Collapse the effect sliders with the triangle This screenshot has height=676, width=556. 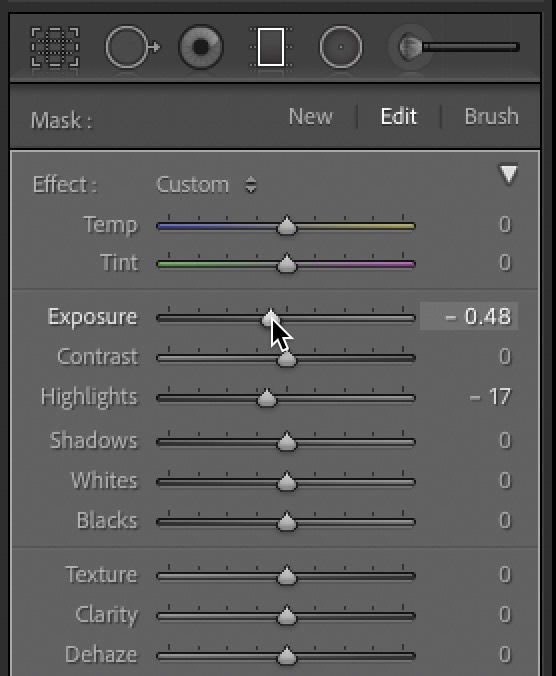tap(509, 174)
